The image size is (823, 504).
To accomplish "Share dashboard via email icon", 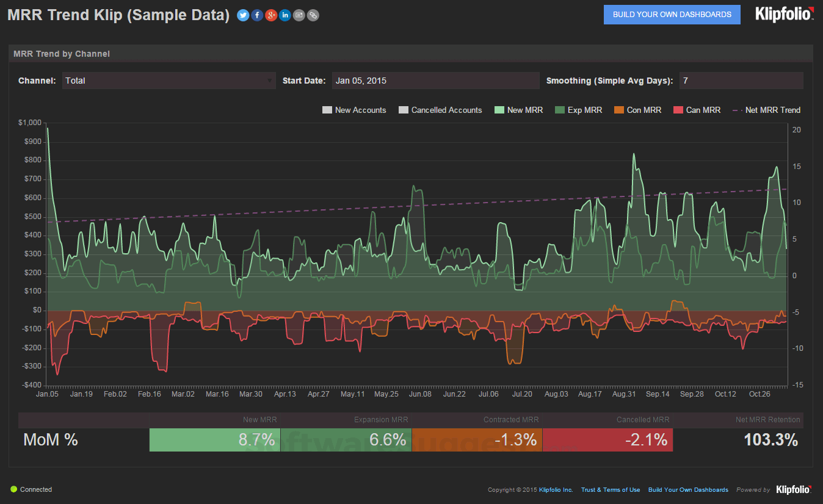I will click(x=299, y=15).
